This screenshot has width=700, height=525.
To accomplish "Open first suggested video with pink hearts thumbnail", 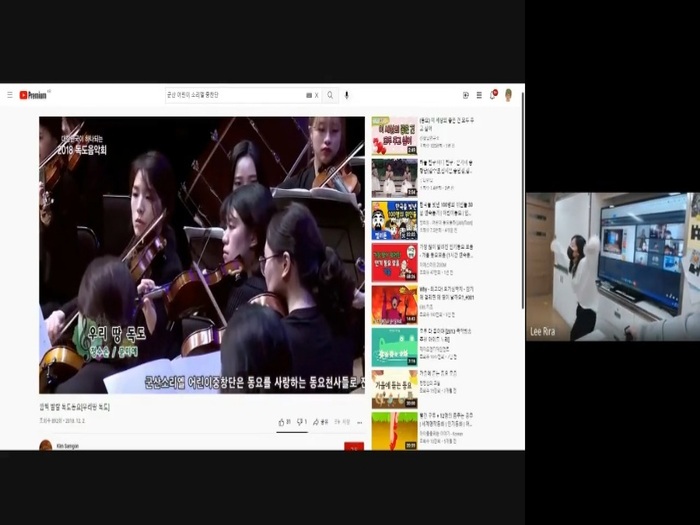I will click(395, 136).
